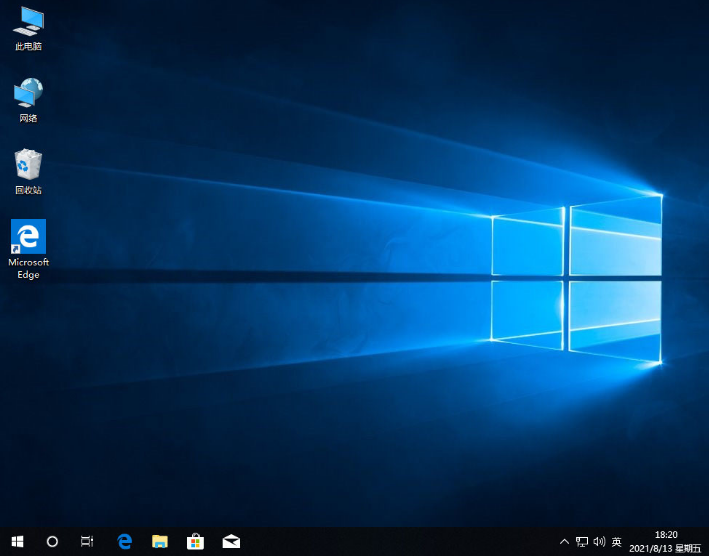Click the Windows logo on the wallpaper
Image resolution: width=709 pixels, height=556 pixels.
coord(576,277)
